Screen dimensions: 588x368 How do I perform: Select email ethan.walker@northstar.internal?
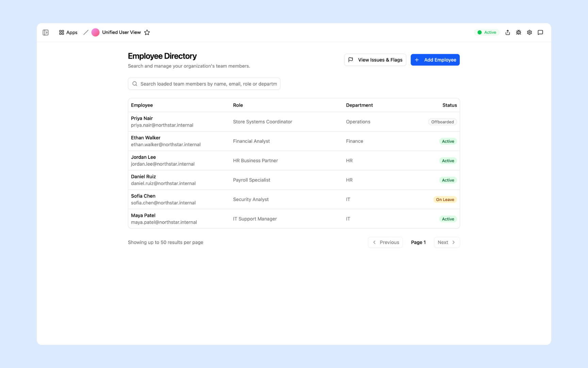[166, 144]
